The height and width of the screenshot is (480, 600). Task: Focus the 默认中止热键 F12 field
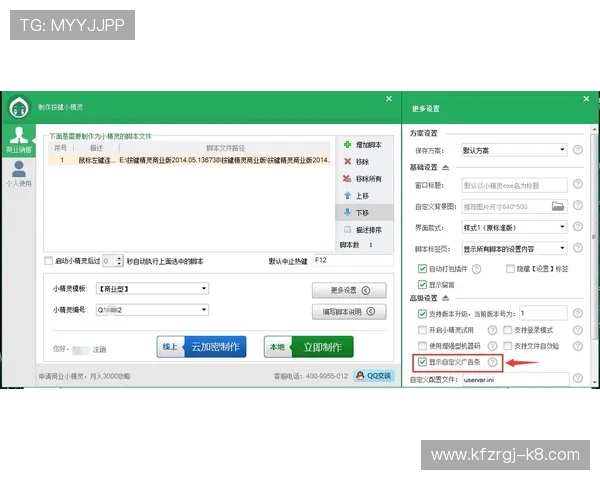pyautogui.click(x=353, y=260)
